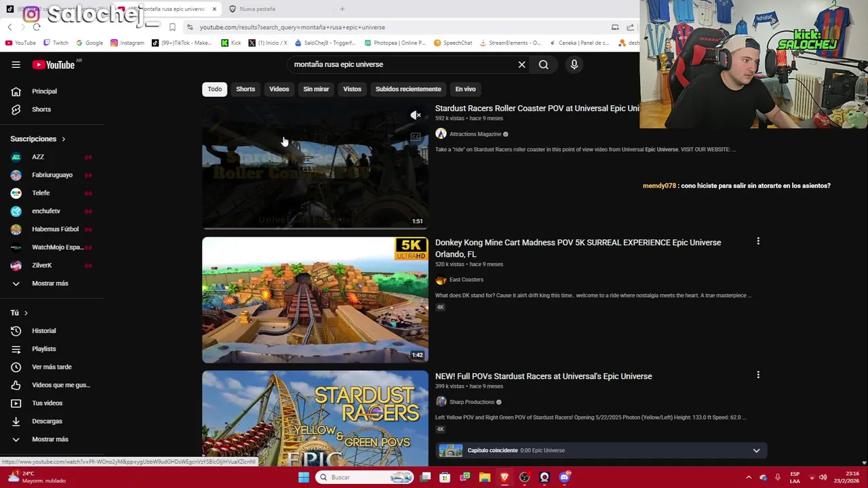This screenshot has height=488, width=868.
Task: Open Stardust Racers Roller Coaster POV title
Action: 537,108
